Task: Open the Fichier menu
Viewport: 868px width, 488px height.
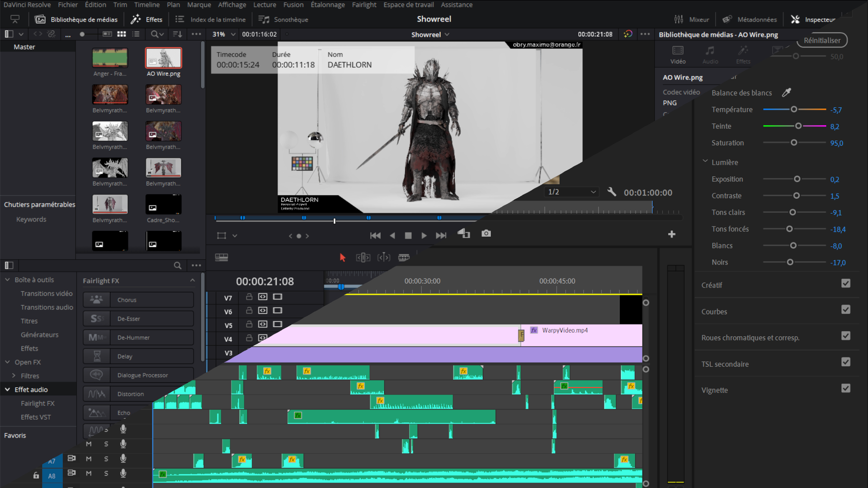Action: (68, 5)
